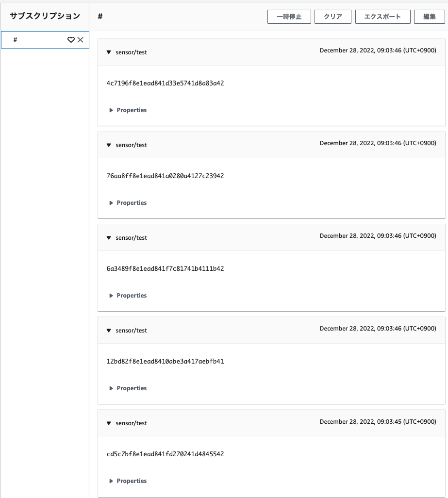Image resolution: width=448 pixels, height=498 pixels.
Task: Collapse the fourth sensor/test message
Action: coord(109,331)
